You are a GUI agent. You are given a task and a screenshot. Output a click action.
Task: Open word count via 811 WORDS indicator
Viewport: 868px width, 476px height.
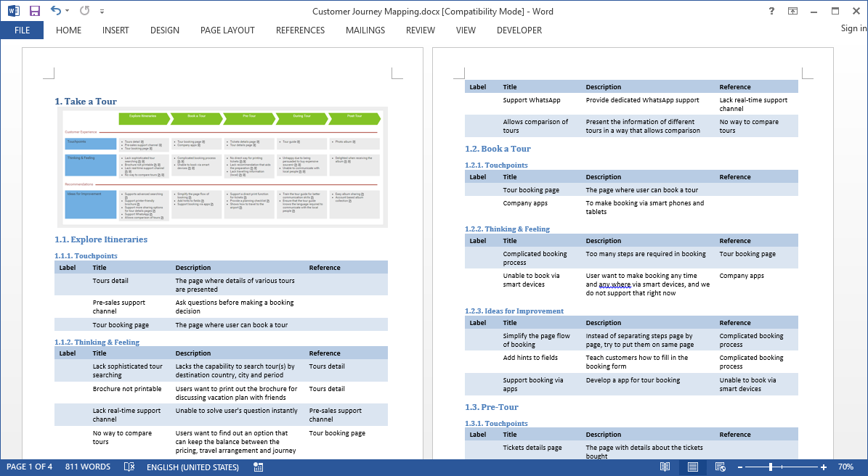pos(87,467)
